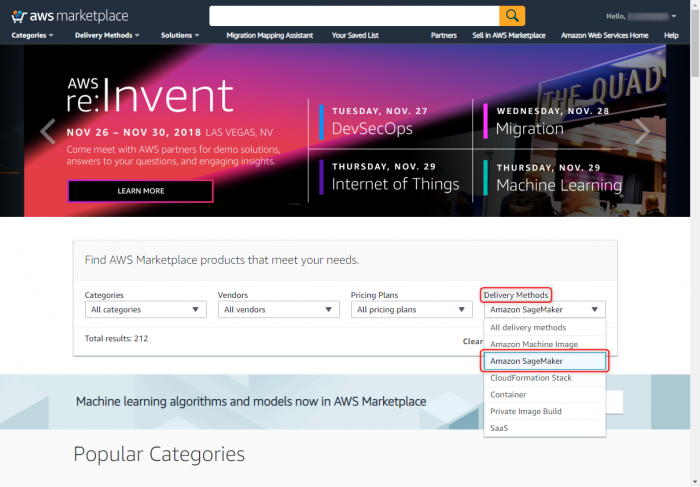Screen dimensions: 700x487
Task: Go to Amazon Web Services Home
Action: pyautogui.click(x=604, y=35)
